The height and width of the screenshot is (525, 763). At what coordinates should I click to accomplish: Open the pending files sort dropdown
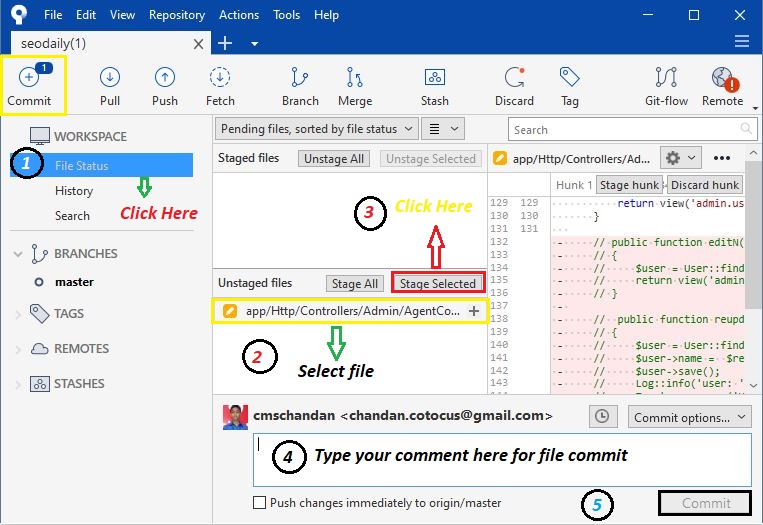pos(318,129)
